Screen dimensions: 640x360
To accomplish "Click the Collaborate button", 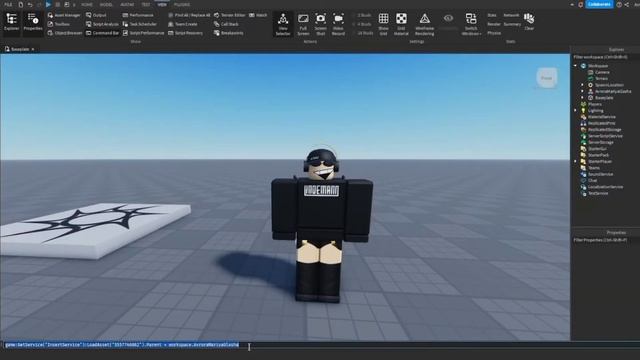I will point(599,4).
